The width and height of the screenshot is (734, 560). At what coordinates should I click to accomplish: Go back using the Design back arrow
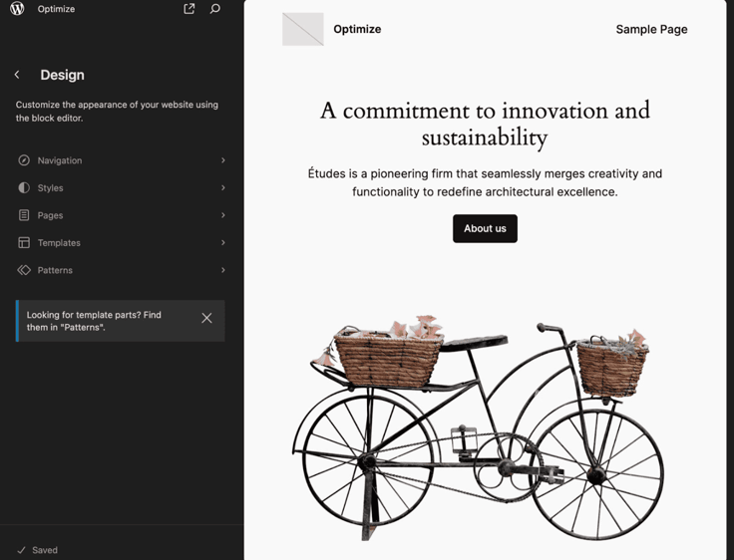coord(17,75)
